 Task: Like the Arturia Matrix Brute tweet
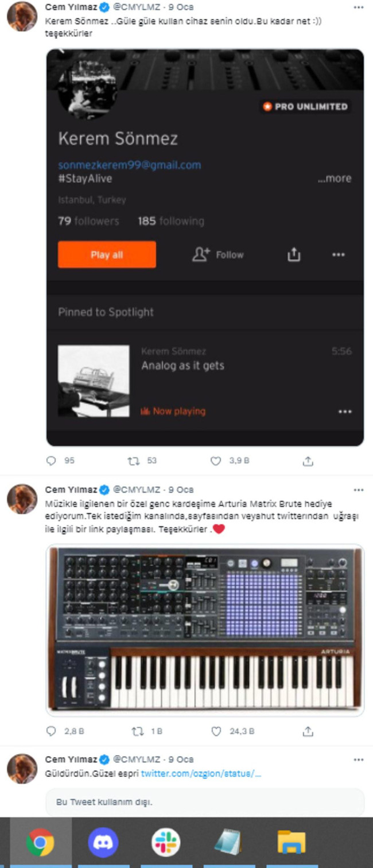pyautogui.click(x=216, y=731)
